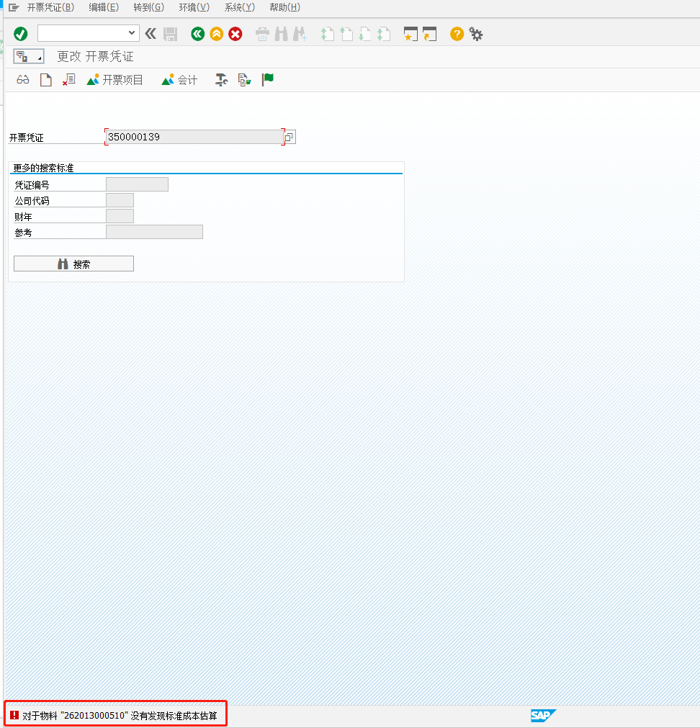Click the Find Next binoculars-plus icon
The width and height of the screenshot is (700, 728).
click(300, 34)
